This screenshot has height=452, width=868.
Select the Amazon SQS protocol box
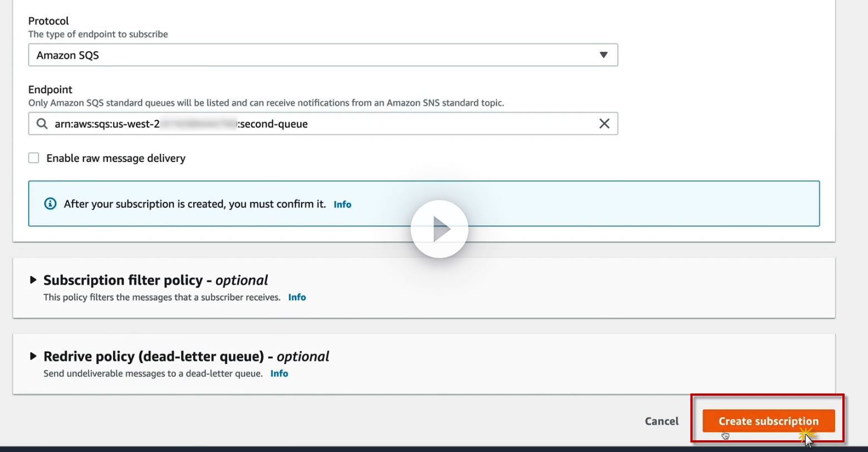[312, 55]
